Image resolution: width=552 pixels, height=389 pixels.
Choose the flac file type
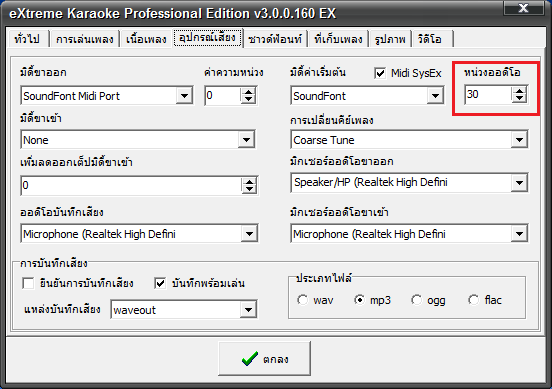coord(473,300)
